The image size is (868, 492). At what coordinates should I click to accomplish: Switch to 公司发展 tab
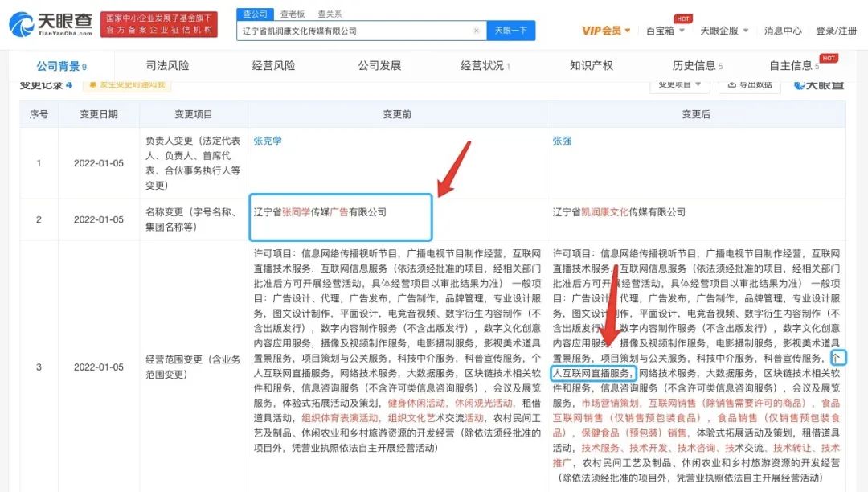click(x=379, y=65)
